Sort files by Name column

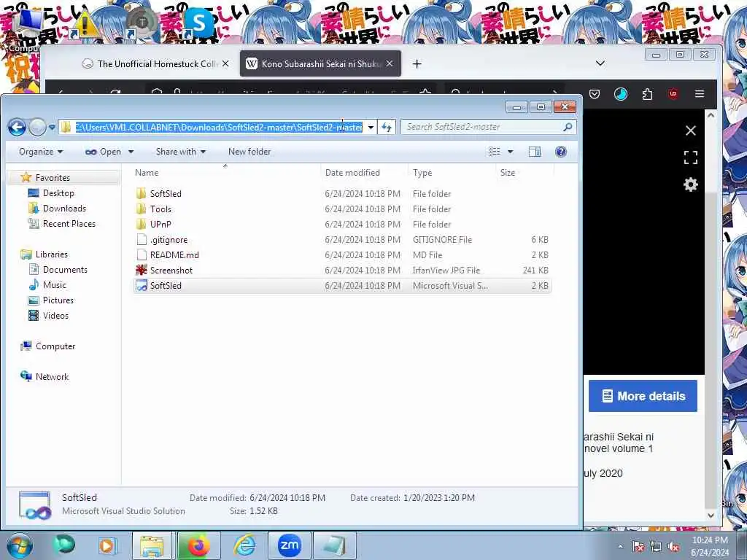(x=225, y=172)
